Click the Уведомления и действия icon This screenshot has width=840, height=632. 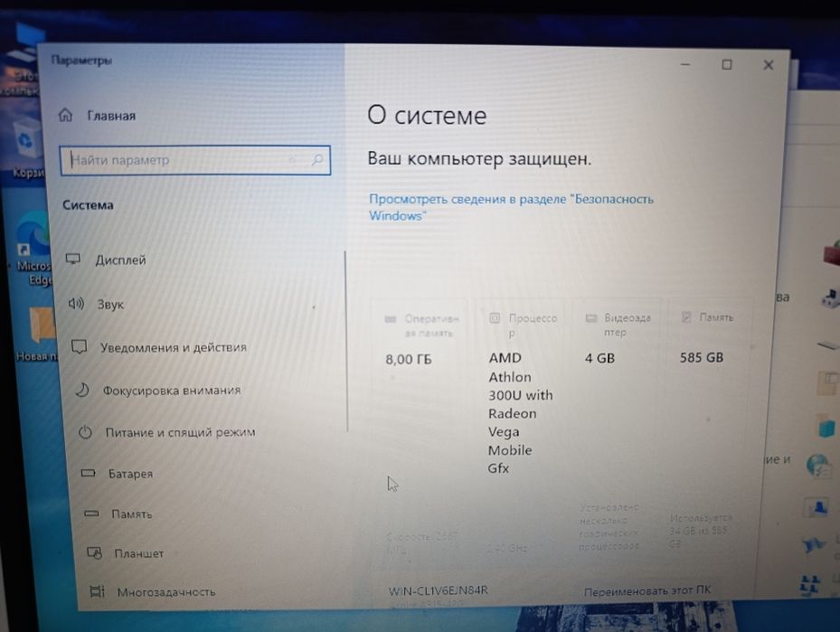tap(80, 347)
